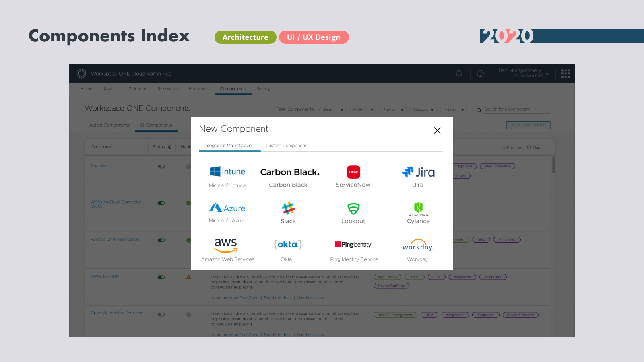The image size is (644, 362).
Task: Close the New Component dialog
Action: pyautogui.click(x=437, y=130)
